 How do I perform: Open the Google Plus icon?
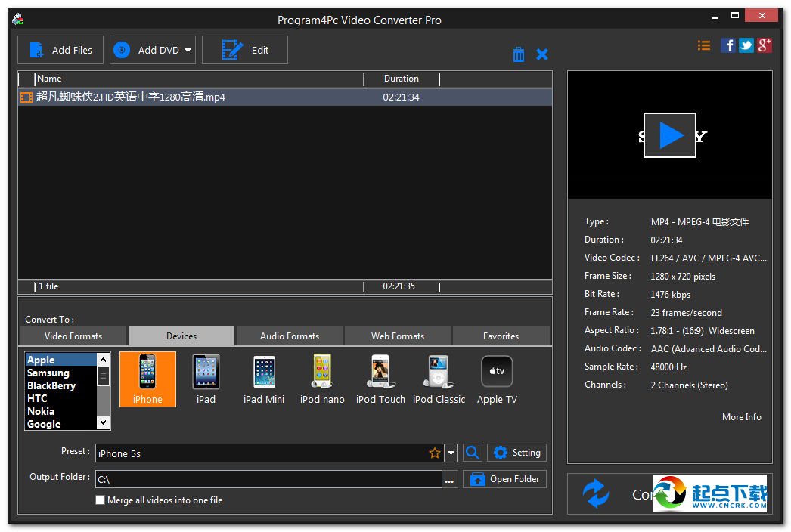(x=765, y=45)
